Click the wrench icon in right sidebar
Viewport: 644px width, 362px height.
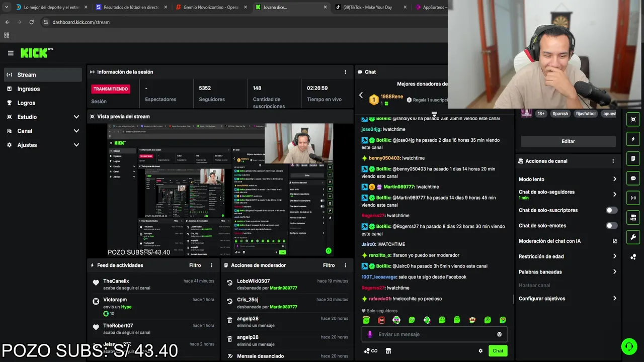(x=633, y=237)
